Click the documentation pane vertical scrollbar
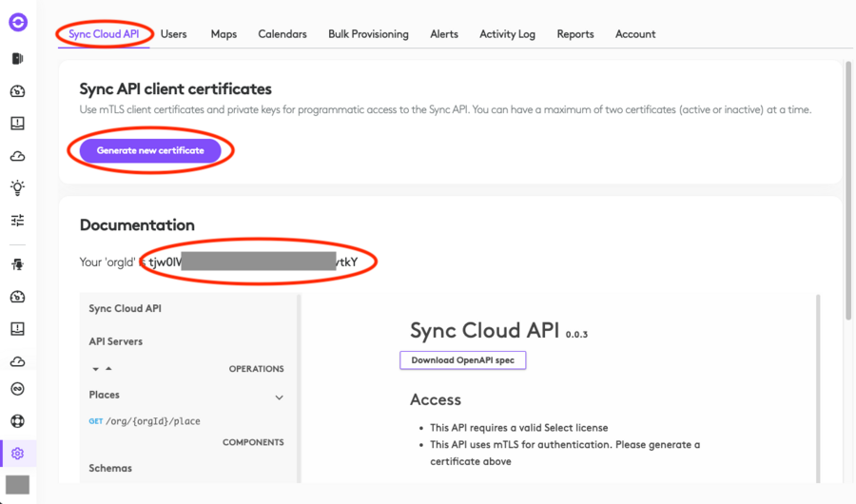 point(818,388)
